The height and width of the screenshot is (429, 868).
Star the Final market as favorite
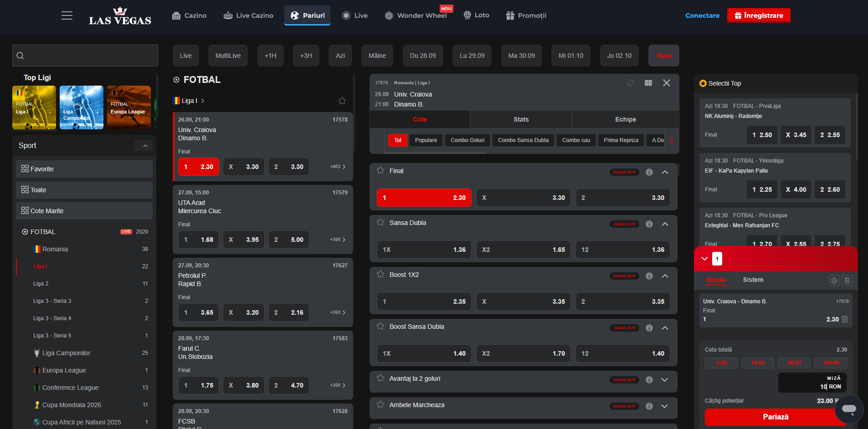click(x=380, y=171)
